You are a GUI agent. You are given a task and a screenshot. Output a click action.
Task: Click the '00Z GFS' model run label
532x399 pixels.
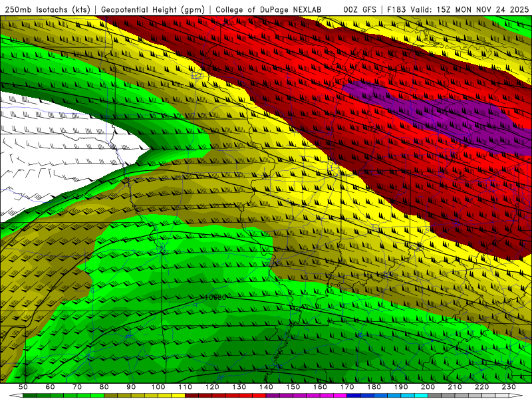(x=360, y=10)
